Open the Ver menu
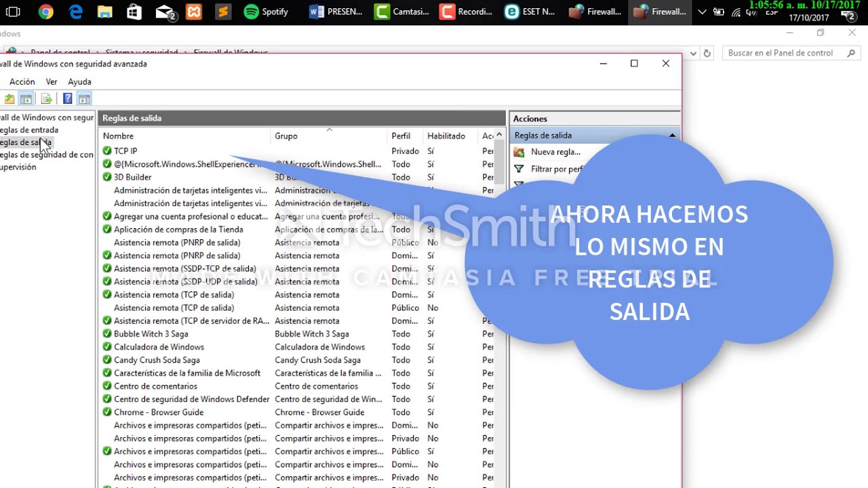 pyautogui.click(x=52, y=81)
